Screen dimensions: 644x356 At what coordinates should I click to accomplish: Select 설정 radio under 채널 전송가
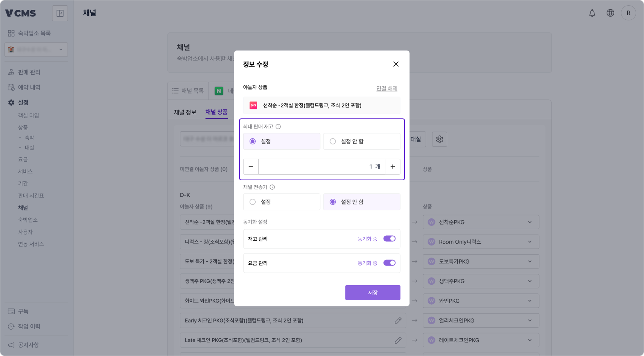pyautogui.click(x=253, y=202)
